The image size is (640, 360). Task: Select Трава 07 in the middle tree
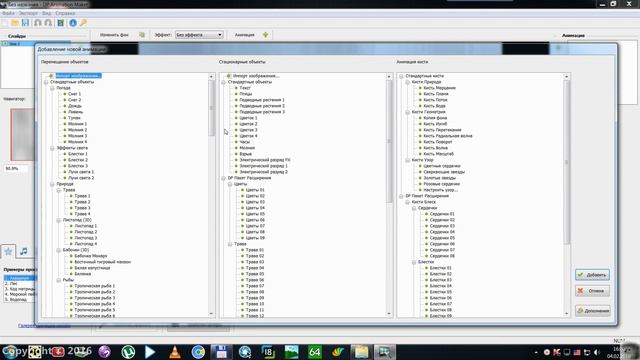[255, 286]
